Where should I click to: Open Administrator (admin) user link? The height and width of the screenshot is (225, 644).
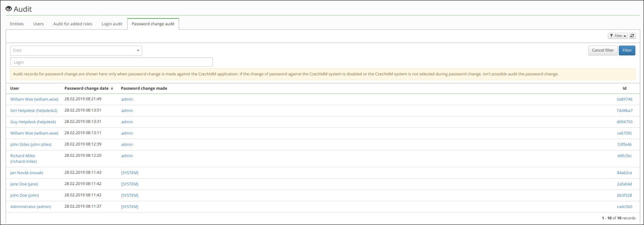(30, 207)
